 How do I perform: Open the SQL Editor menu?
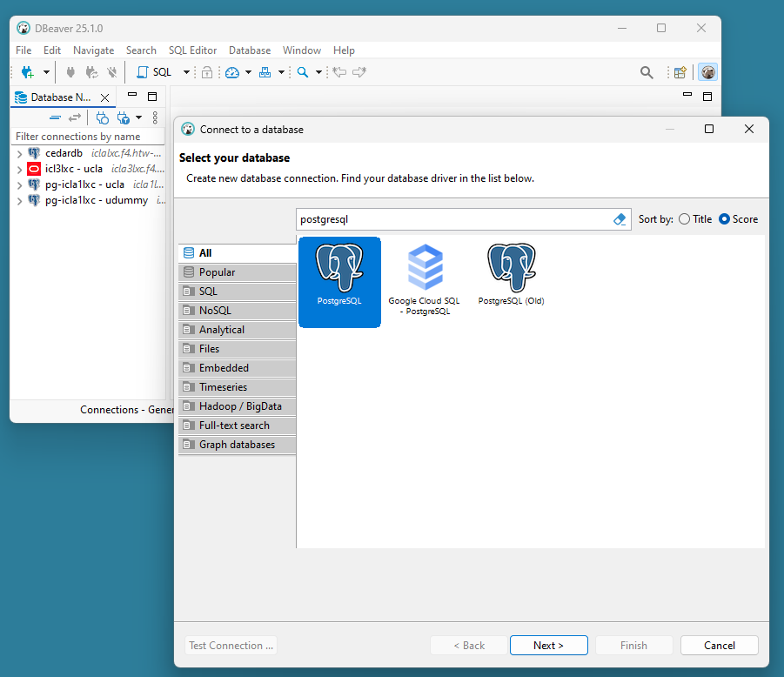point(192,50)
